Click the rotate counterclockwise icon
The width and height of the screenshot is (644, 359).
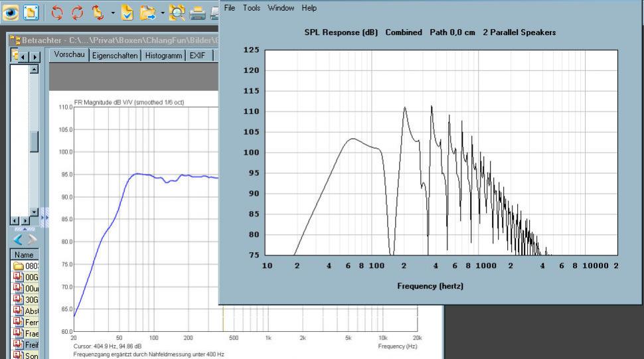[x=57, y=13]
